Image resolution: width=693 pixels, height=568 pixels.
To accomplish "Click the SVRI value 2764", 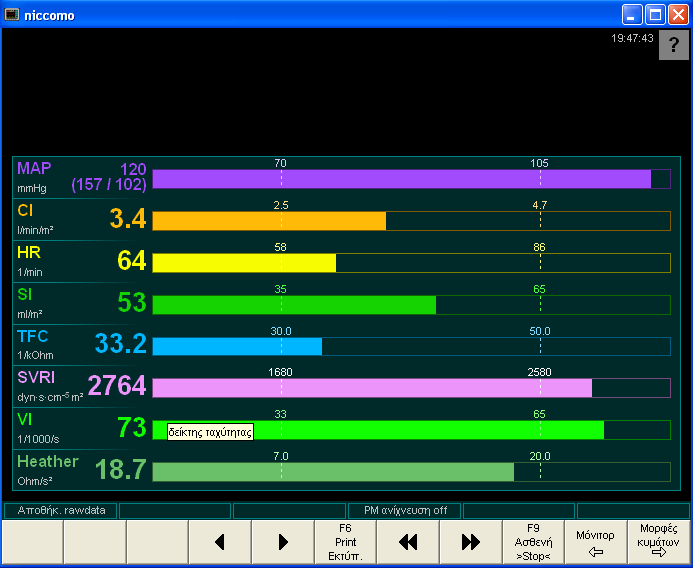I will pos(117,385).
